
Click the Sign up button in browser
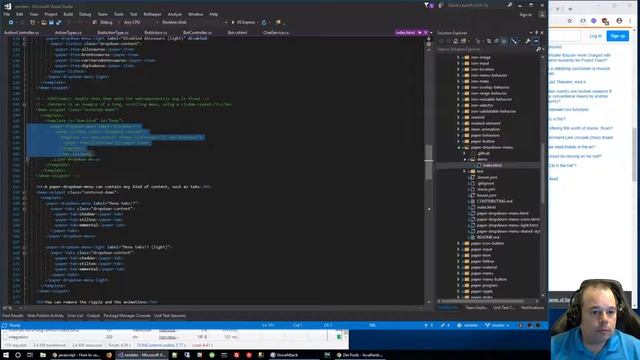pyautogui.click(x=618, y=36)
